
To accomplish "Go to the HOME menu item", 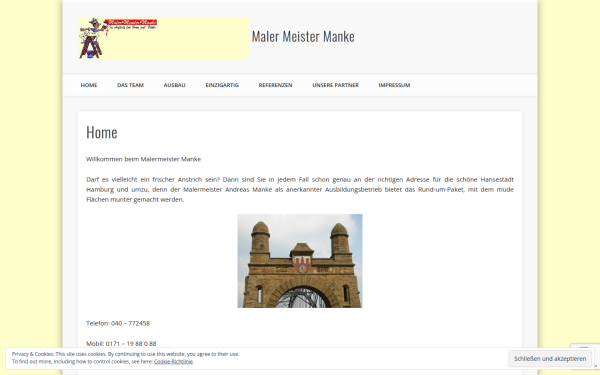I will pyautogui.click(x=89, y=85).
